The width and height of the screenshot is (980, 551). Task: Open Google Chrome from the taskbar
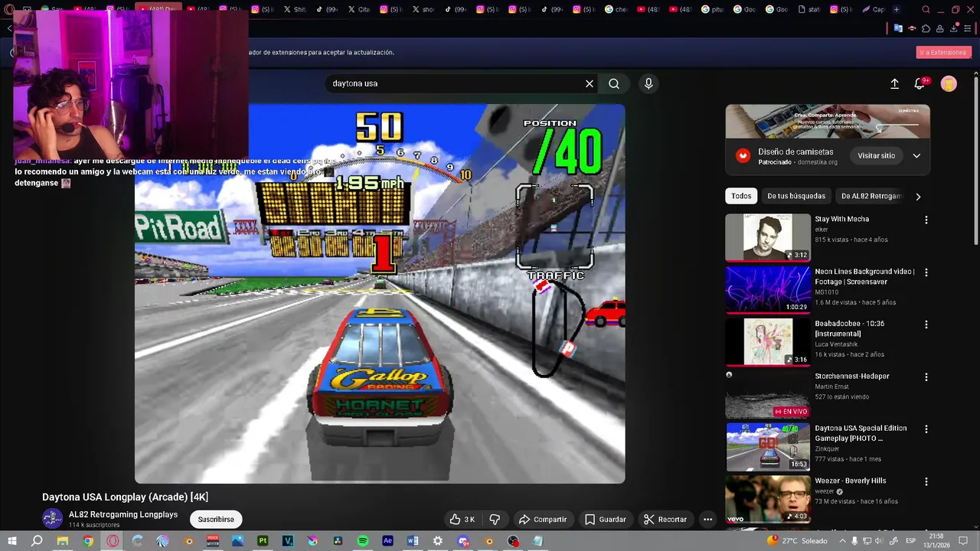coord(88,541)
